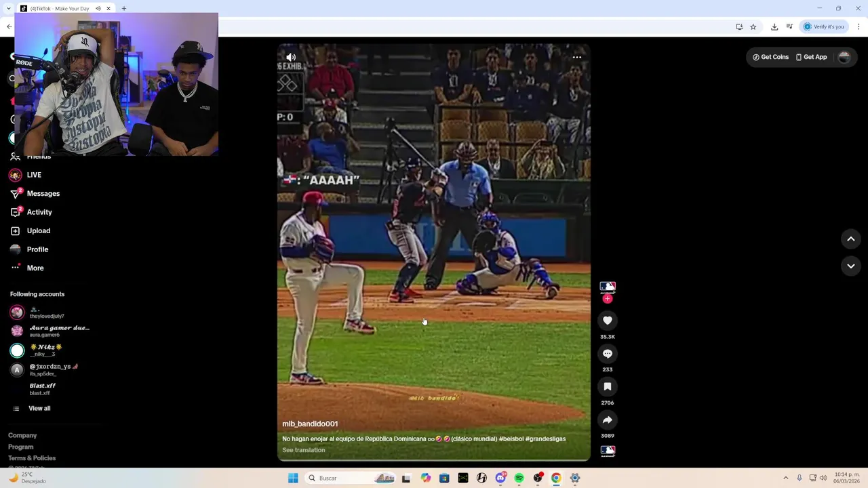
Task: Click install app icon in address bar
Action: 739,27
